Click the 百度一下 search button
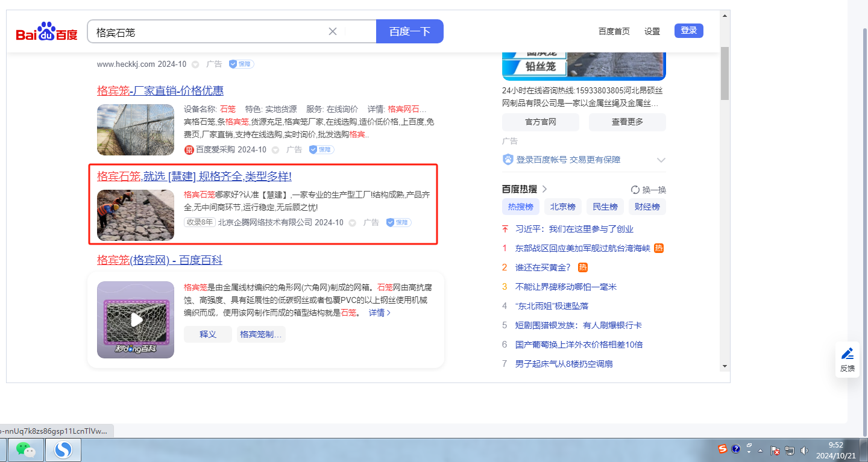Viewport: 868px width, 462px height. 410,31
